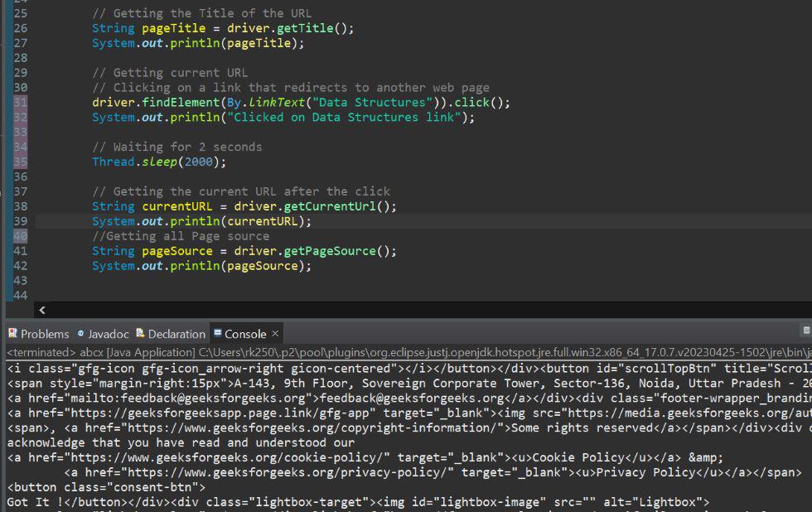Click the Declaration tab icon
This screenshot has width=812, height=512.
140,333
